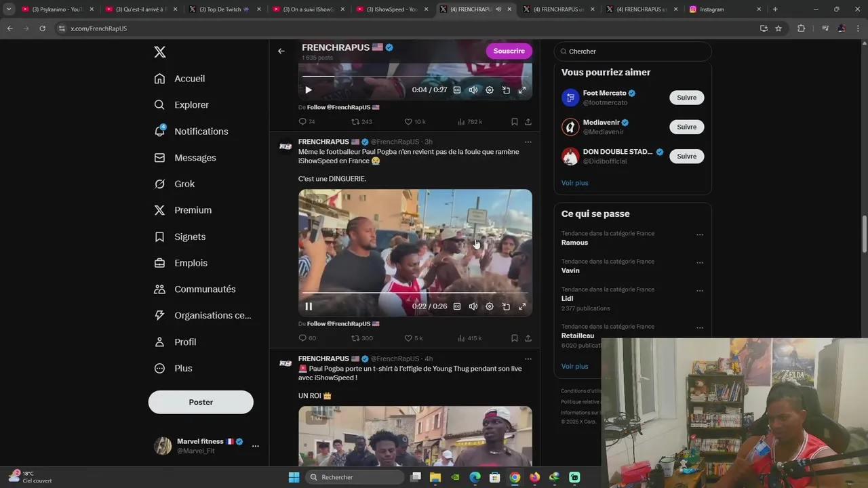
Task: Play the top video at 0:04
Action: tap(309, 90)
